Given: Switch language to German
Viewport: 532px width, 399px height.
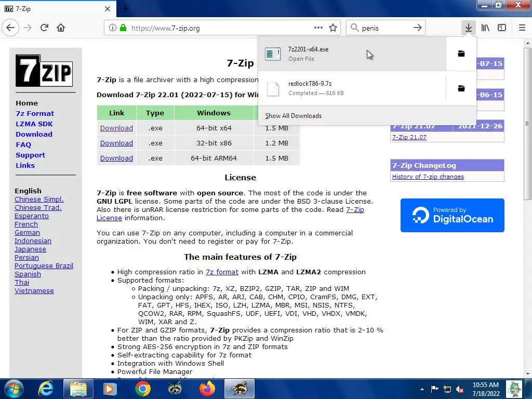Looking at the screenshot, I should tap(27, 232).
